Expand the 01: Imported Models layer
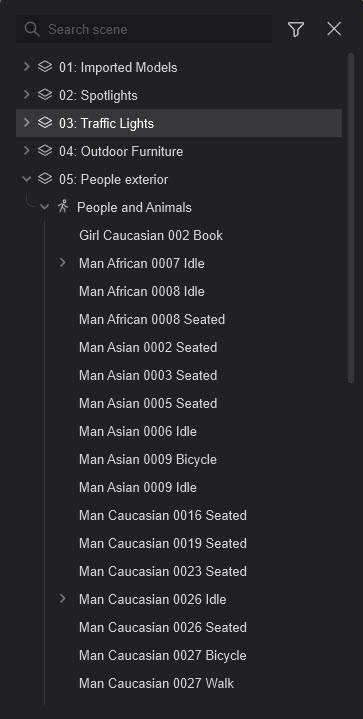 coord(26,67)
